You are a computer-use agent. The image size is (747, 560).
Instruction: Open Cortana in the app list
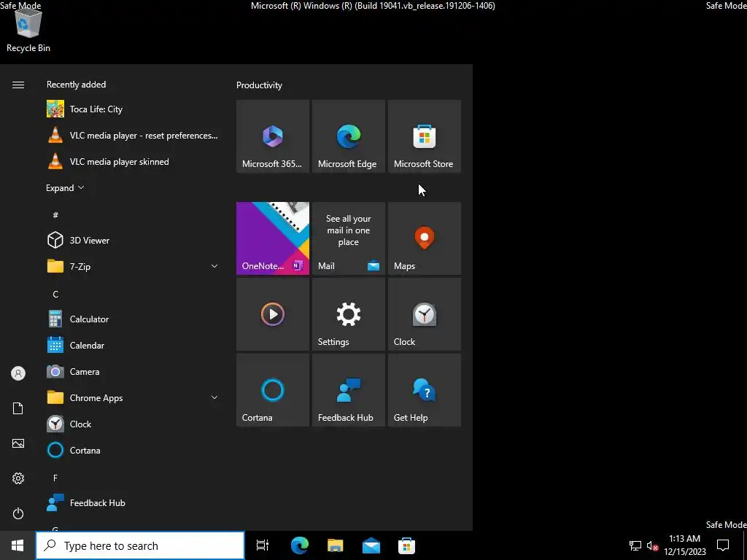pos(133,450)
